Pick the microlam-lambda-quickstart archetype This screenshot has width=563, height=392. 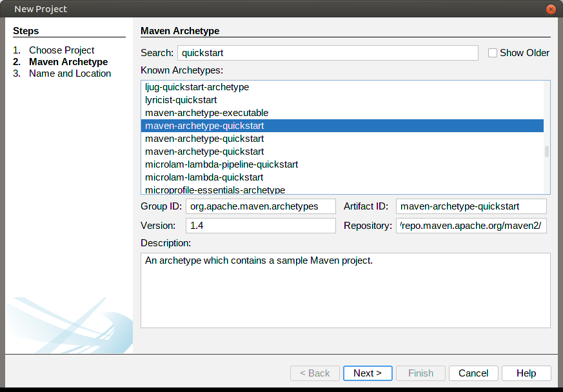(204, 177)
